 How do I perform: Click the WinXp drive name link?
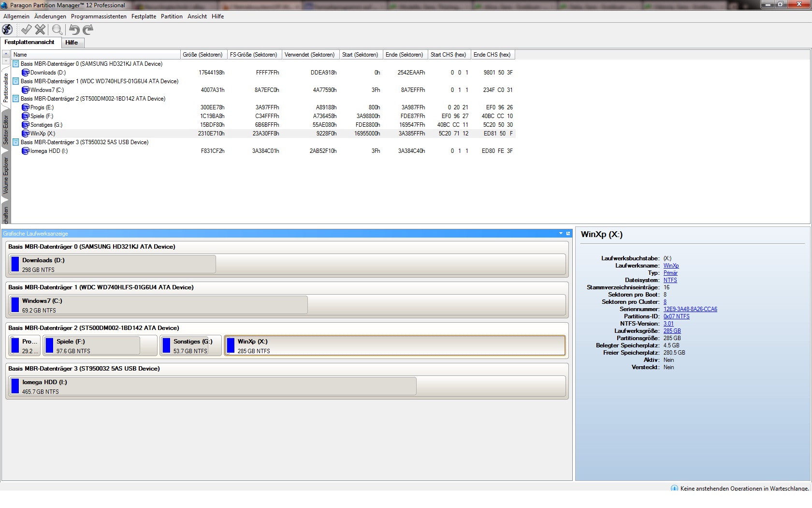[671, 266]
